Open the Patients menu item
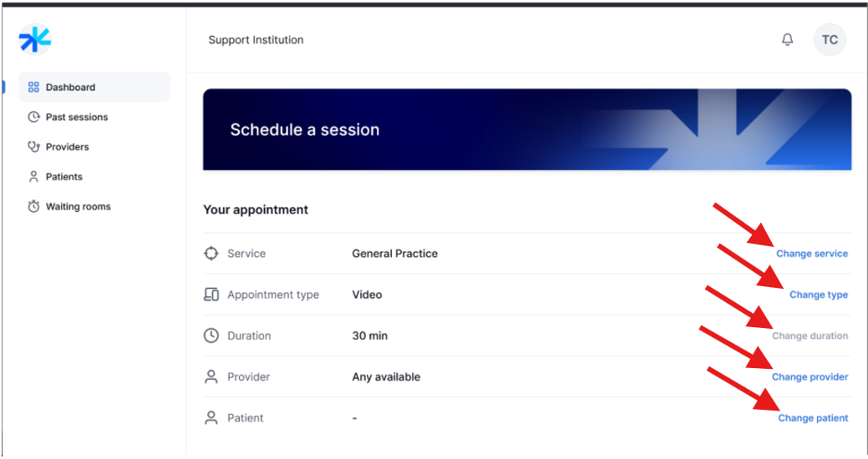This screenshot has height=459, width=868. pos(64,177)
